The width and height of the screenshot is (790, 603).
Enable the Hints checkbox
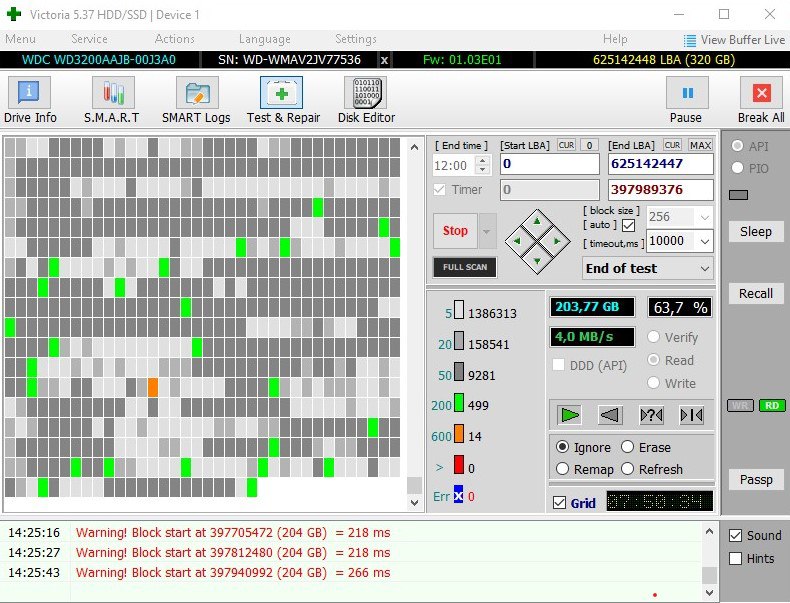coord(735,558)
